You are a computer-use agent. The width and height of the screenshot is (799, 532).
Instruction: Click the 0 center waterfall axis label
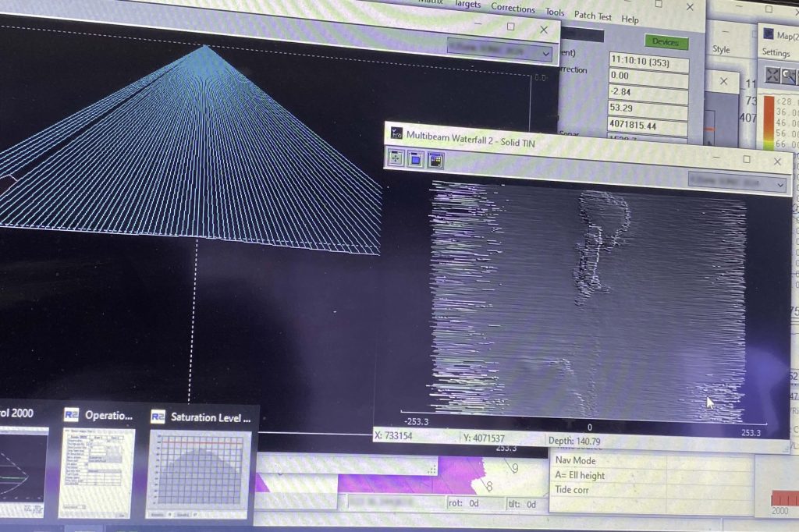(x=590, y=427)
